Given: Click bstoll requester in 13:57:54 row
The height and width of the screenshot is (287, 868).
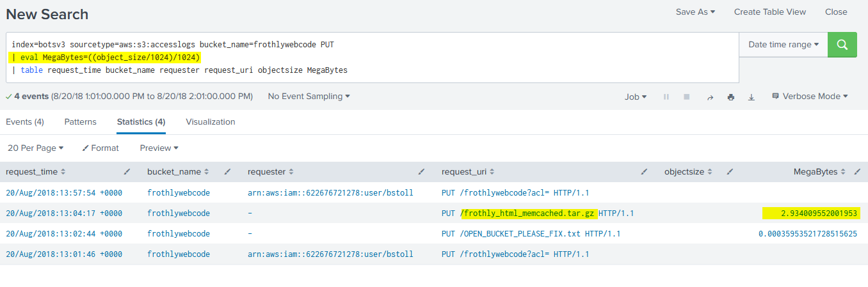Looking at the screenshot, I should tap(330, 192).
